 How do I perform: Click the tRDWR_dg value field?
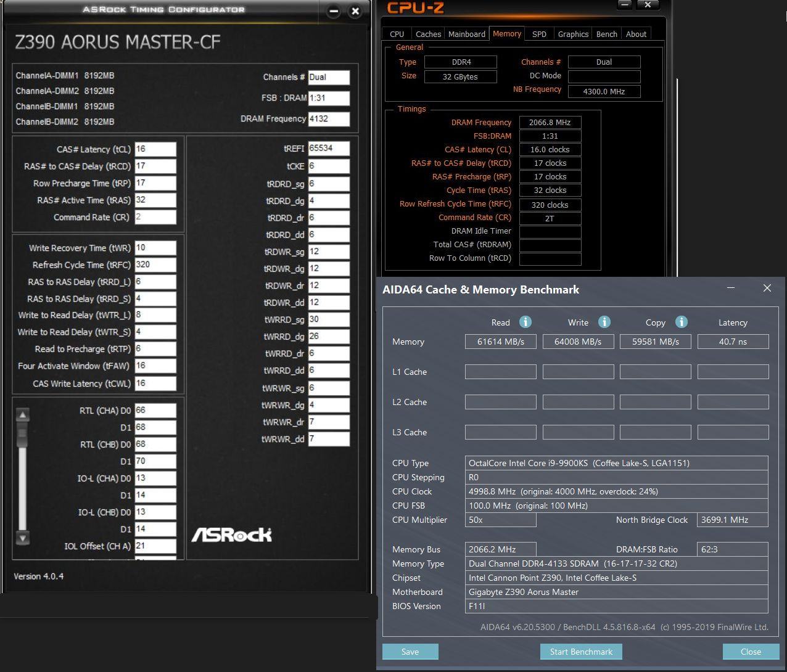click(x=329, y=269)
